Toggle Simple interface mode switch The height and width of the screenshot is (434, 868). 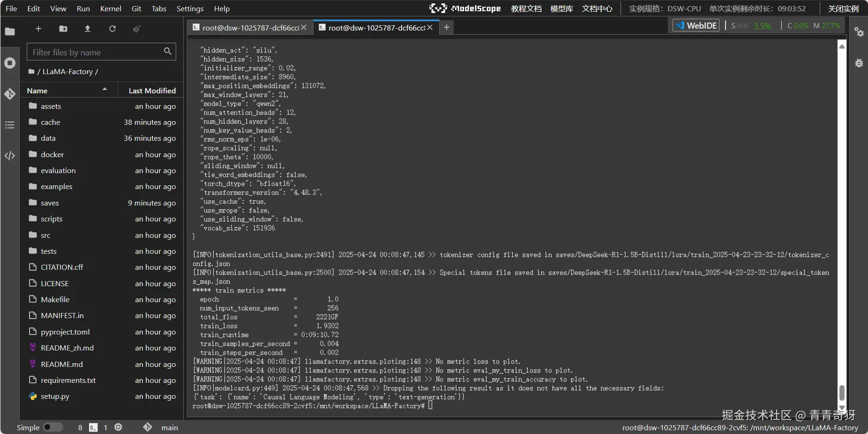tap(53, 427)
